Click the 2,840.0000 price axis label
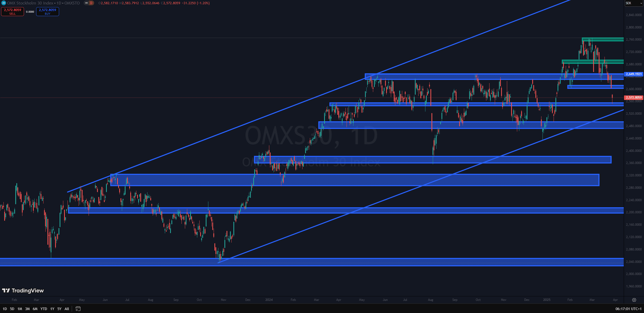Image resolution: width=644 pixels, height=313 pixels. [x=634, y=15]
